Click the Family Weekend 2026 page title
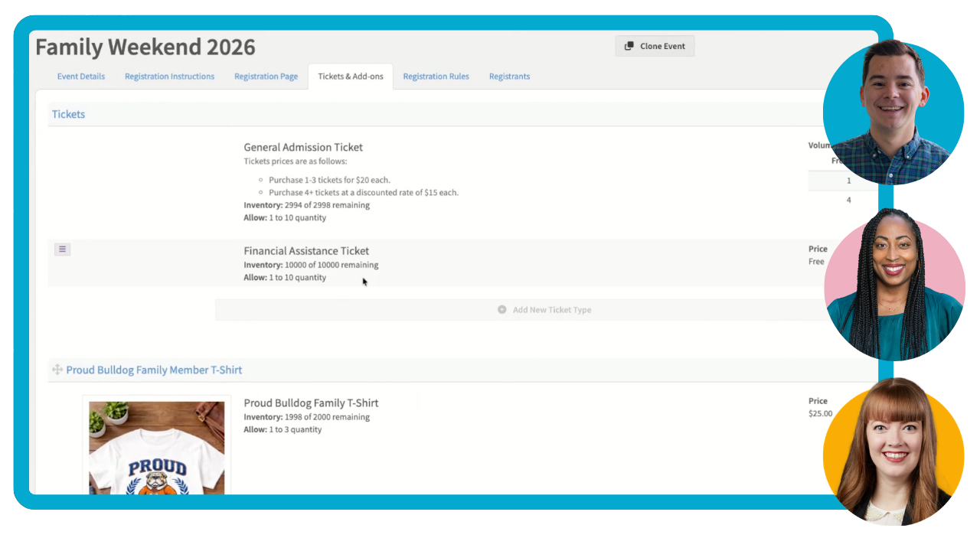The image size is (980, 551). 145,47
